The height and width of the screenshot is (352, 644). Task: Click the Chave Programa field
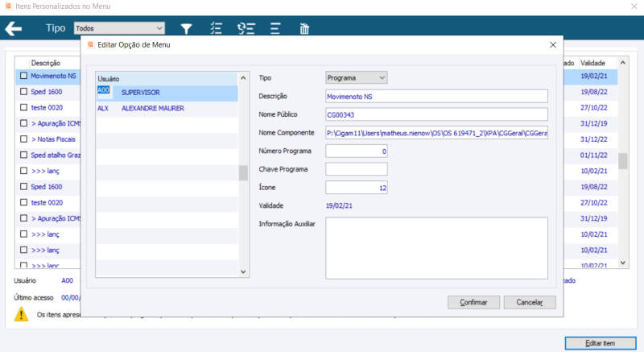click(x=356, y=169)
